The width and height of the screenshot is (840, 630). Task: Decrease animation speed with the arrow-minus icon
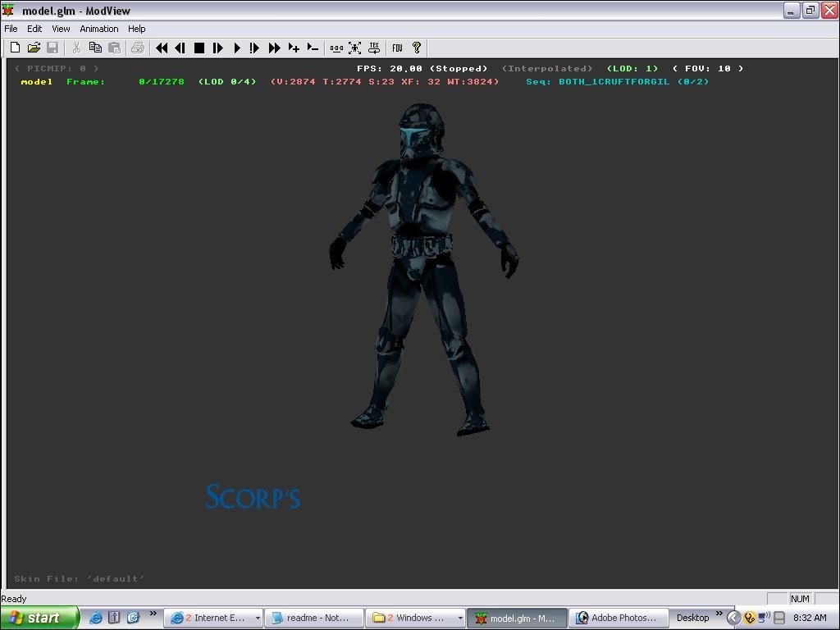point(313,48)
